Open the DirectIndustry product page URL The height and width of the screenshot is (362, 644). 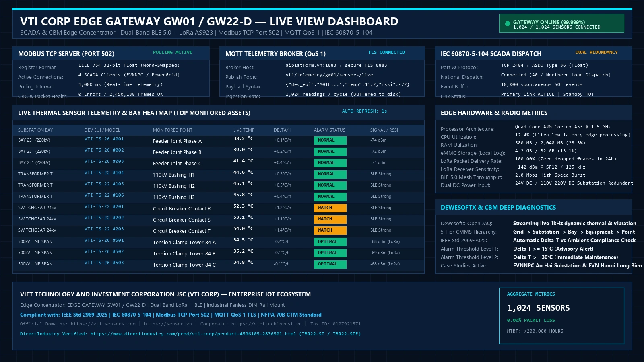tap(193, 334)
